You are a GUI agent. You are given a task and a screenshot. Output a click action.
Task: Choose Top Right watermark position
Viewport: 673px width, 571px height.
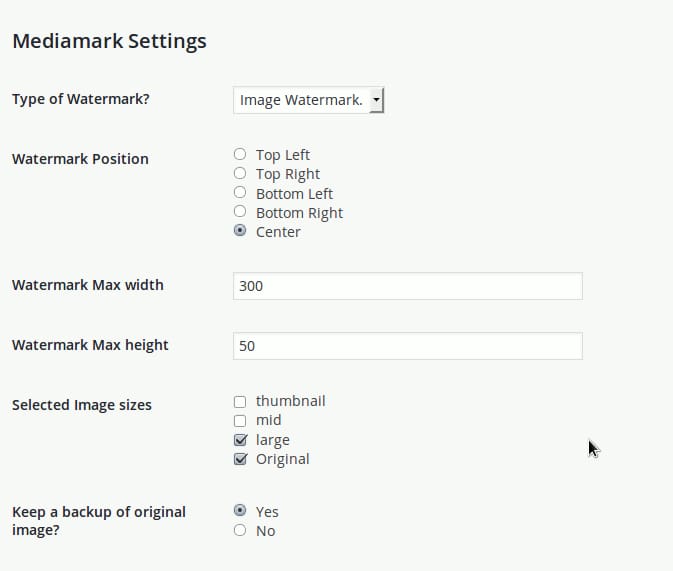tap(240, 174)
